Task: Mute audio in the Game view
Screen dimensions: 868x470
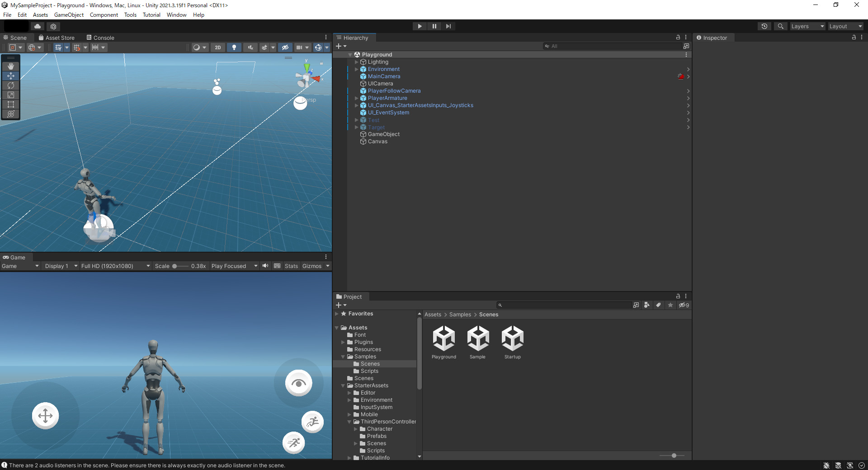Action: (x=265, y=266)
